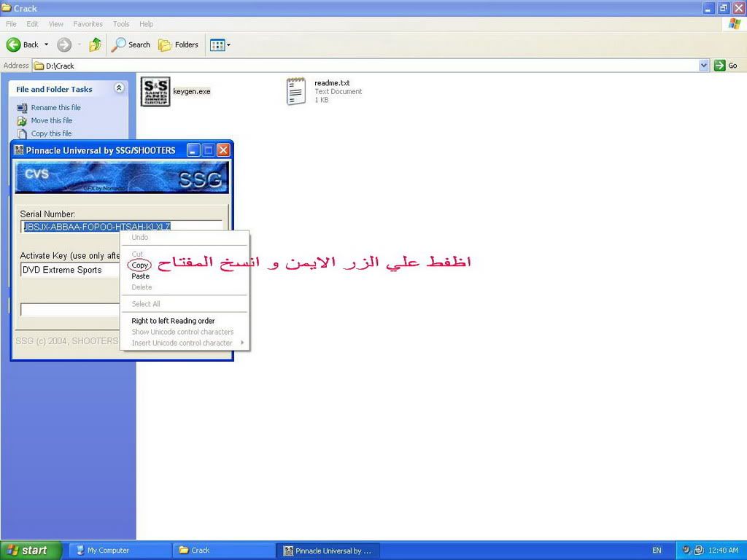Click the DVD Extreme Sports combo box
Viewport: 747px width, 560px height.
[x=70, y=270]
